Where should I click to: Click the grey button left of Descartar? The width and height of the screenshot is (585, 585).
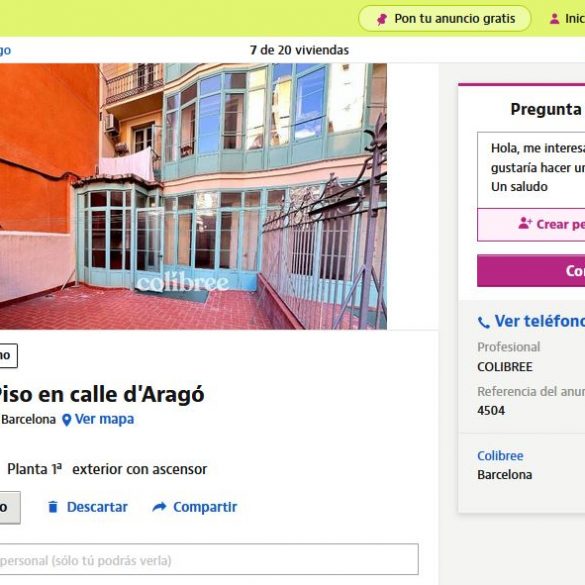[x=10, y=507]
